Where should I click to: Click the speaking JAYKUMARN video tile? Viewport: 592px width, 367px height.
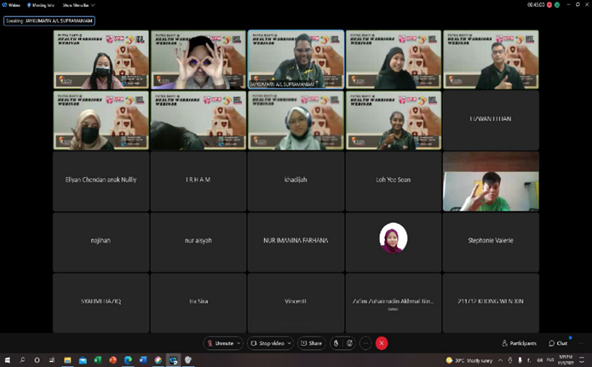296,60
